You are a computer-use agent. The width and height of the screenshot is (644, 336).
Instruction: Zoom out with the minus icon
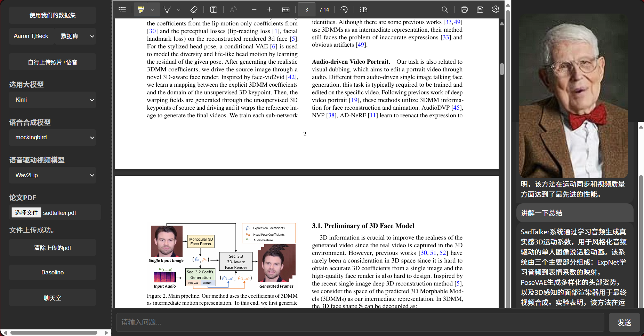tap(254, 9)
